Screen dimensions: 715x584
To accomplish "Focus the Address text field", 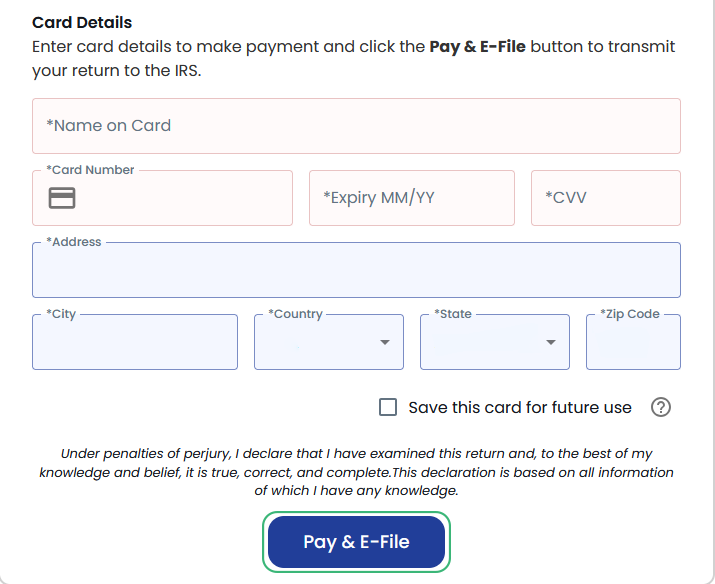I will 356,271.
